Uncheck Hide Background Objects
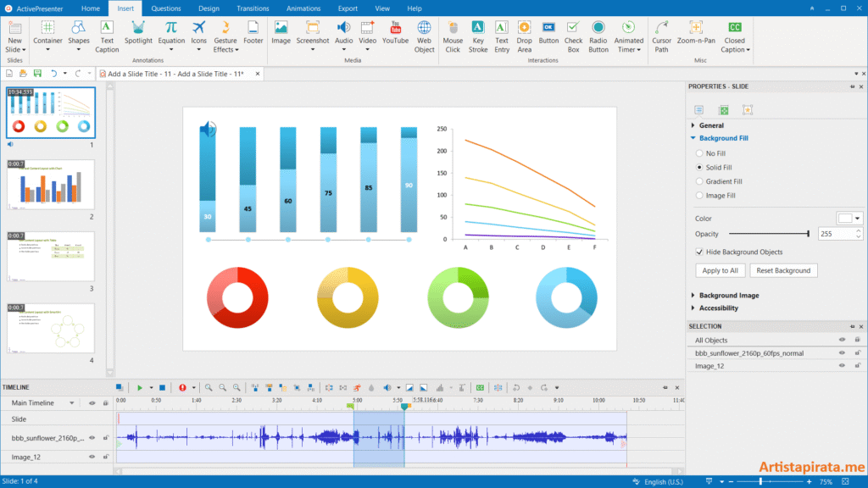 point(699,252)
